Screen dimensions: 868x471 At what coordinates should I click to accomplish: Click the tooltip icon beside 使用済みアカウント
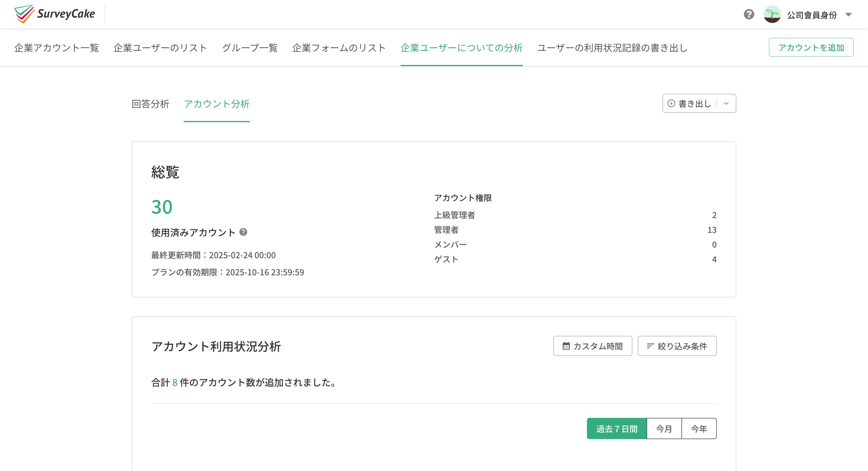(243, 232)
